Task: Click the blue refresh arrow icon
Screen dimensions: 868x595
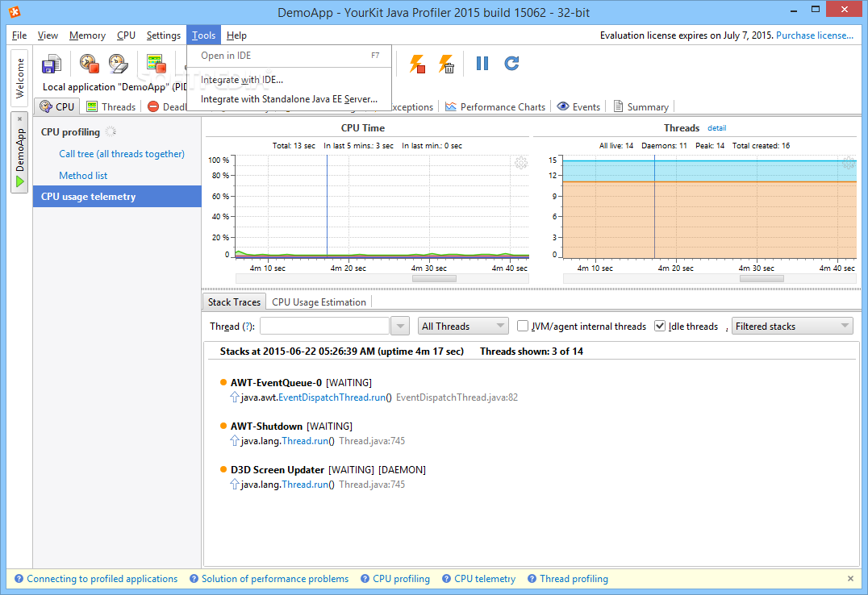Action: [x=511, y=63]
